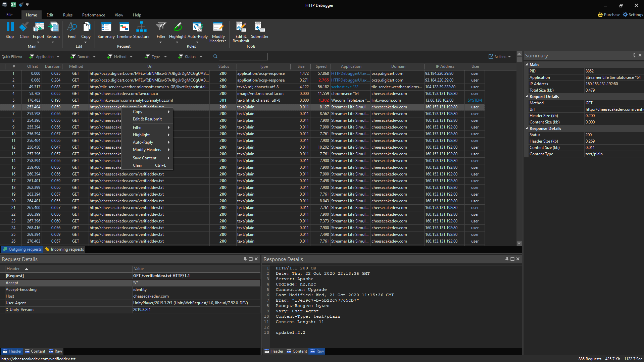Pin the Request Details panel
The height and width of the screenshot is (362, 644).
tap(245, 259)
